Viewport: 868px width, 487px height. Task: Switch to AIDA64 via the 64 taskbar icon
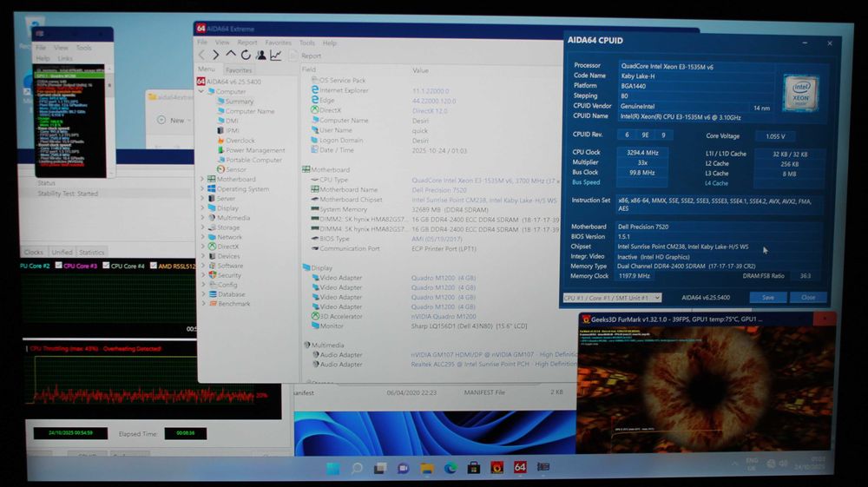pyautogui.click(x=520, y=467)
